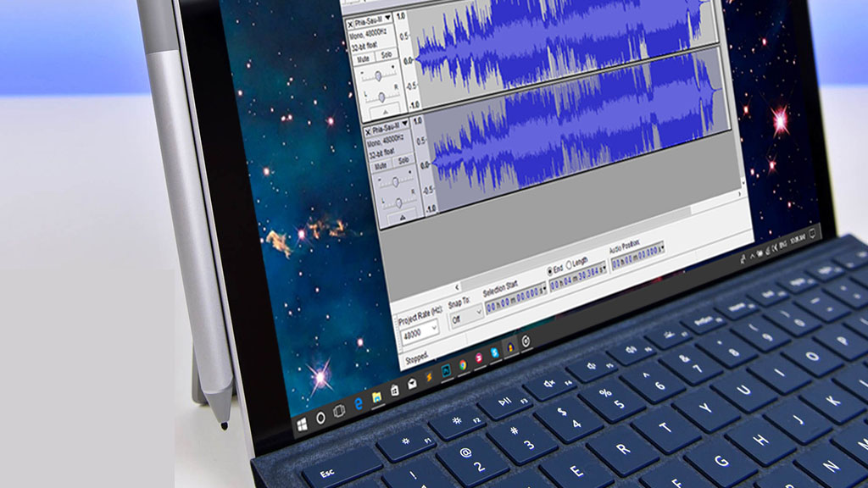
Task: Mute the first audio track
Action: point(364,59)
